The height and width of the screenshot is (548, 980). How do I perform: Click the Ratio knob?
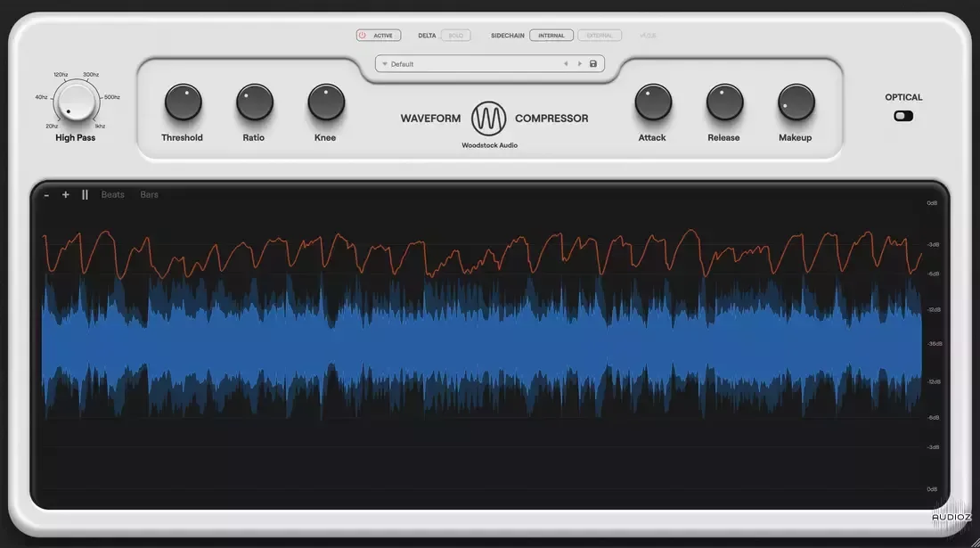(x=255, y=102)
